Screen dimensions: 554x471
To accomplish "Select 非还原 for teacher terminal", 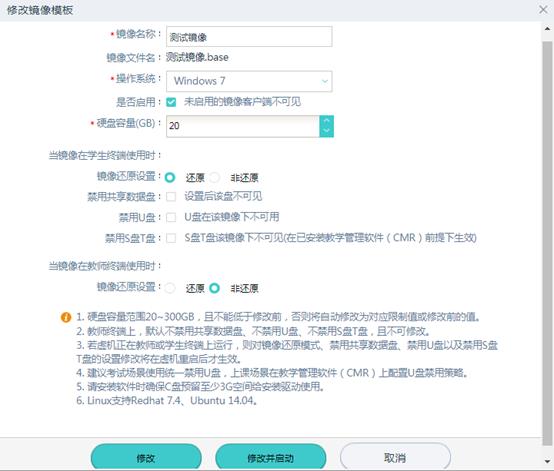I will point(214,288).
